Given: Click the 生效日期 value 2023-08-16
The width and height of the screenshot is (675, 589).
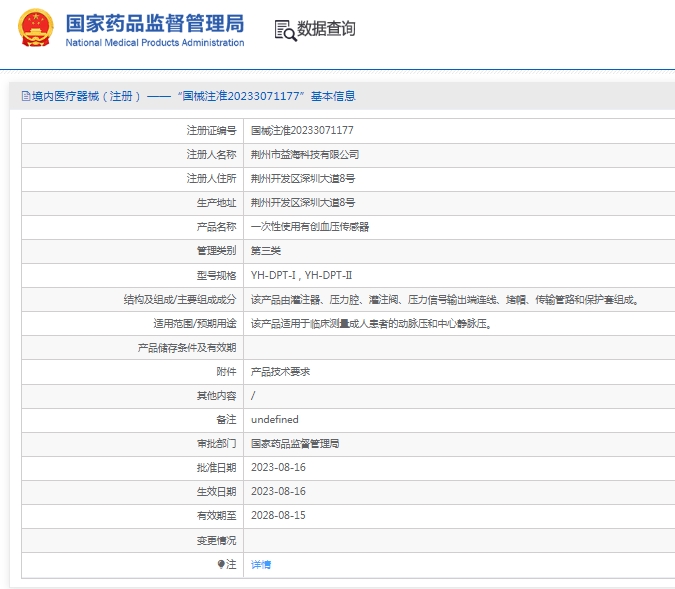Looking at the screenshot, I should pyautogui.click(x=278, y=492).
